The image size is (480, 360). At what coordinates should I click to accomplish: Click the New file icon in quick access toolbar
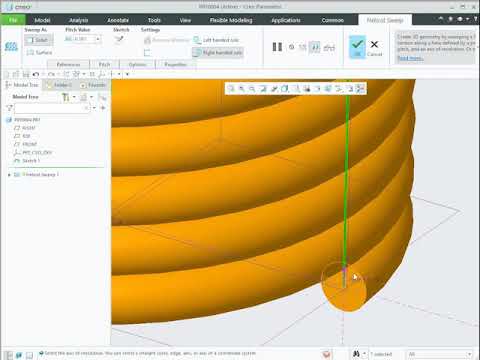7,74
